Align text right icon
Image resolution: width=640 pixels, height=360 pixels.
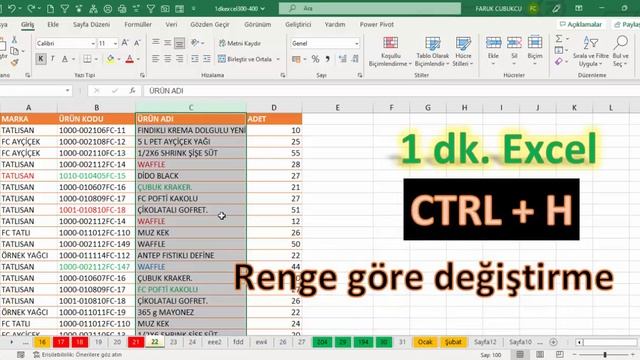click(180, 59)
